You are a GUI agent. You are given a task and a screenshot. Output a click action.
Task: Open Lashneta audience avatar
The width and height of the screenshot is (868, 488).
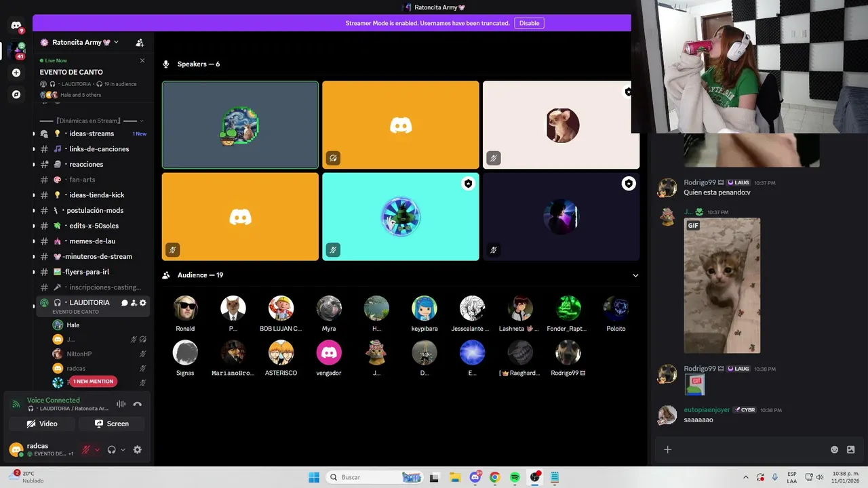520,308
